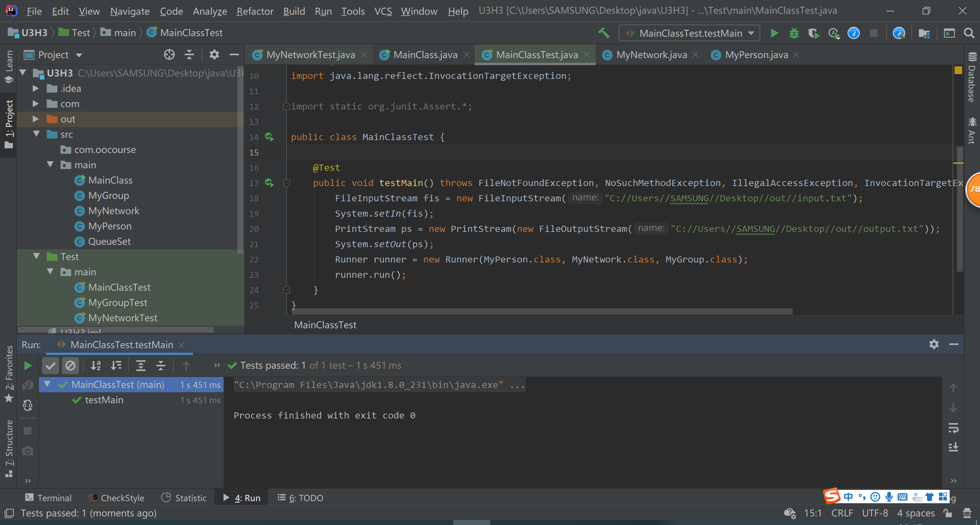
Task: Select the MyNetworkTest.java tab
Action: (x=311, y=54)
